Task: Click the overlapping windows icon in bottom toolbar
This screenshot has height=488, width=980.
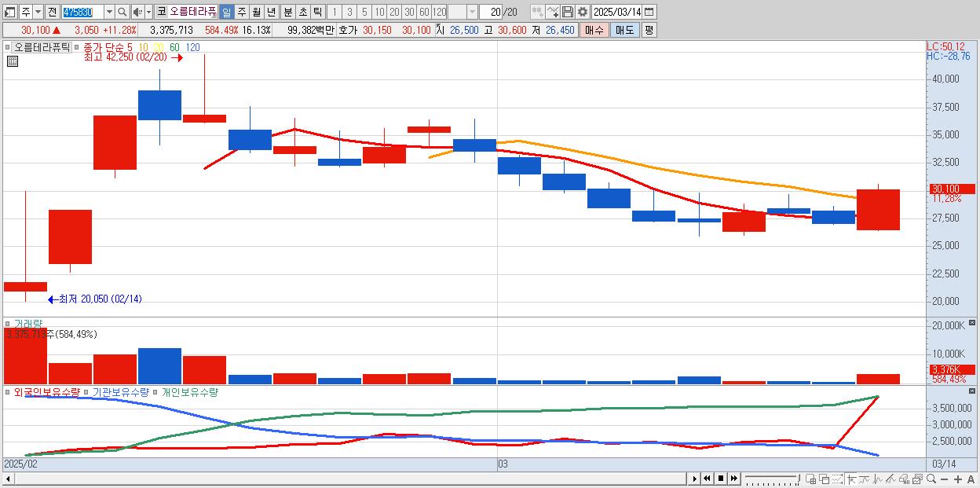Action: coord(825,479)
